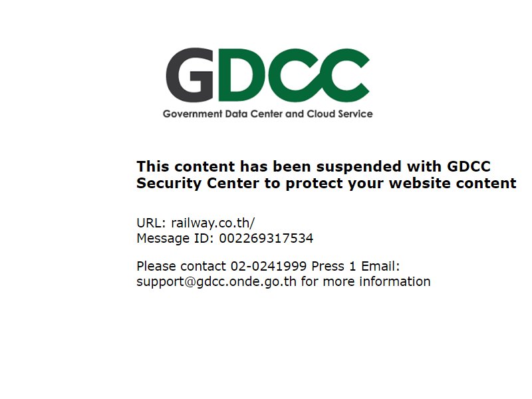Click the message ID number 002269317534

[x=266, y=238]
